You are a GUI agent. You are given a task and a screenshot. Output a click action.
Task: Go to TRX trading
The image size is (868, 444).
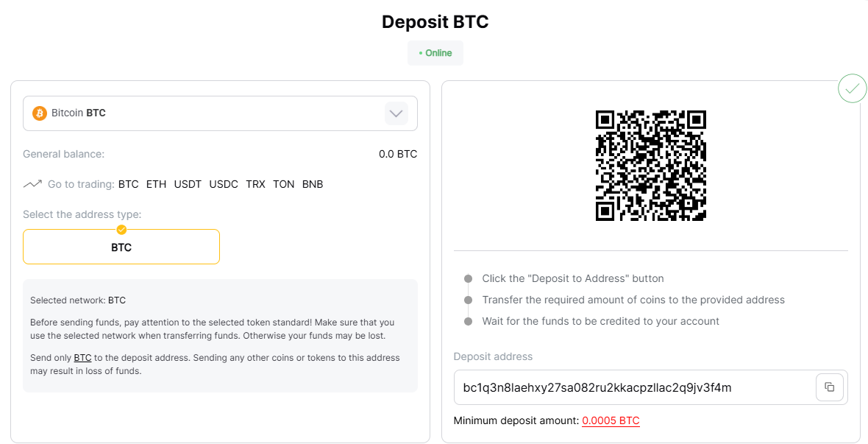pos(256,184)
